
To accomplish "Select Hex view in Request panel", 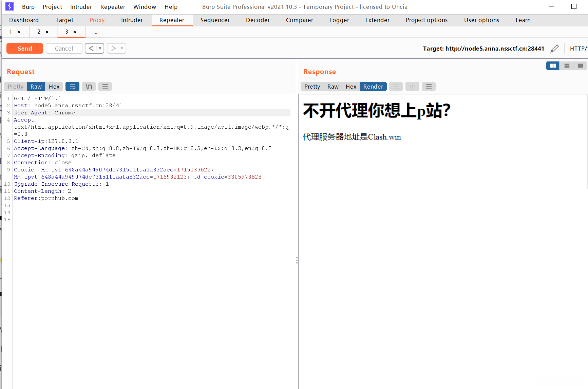I will [54, 87].
